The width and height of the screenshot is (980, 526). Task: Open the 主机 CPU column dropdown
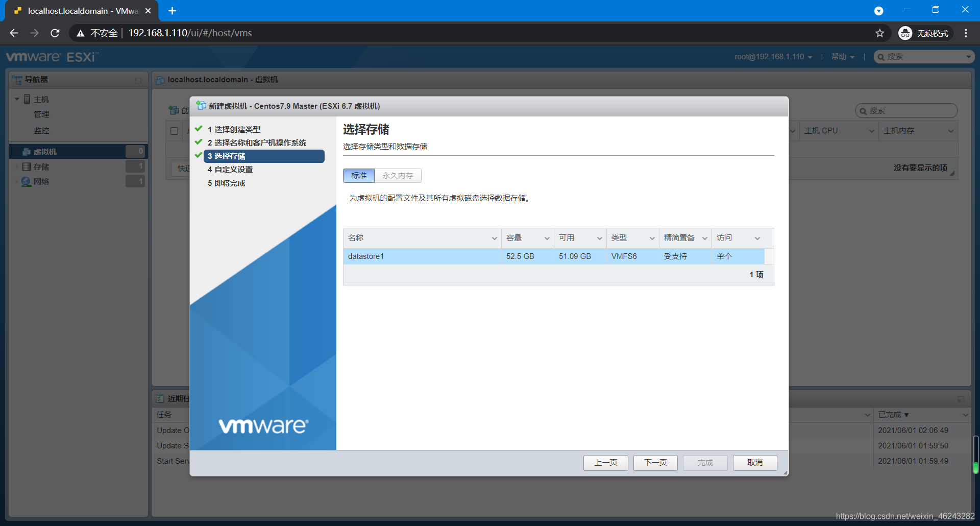coord(871,131)
